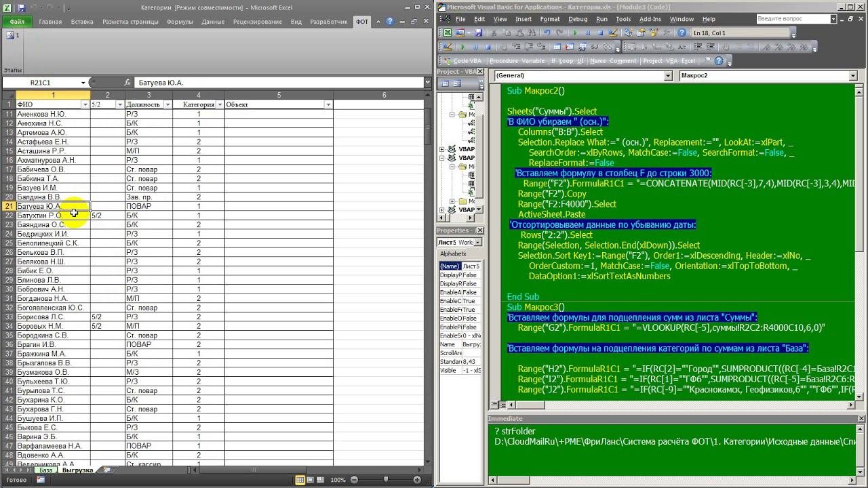The height and width of the screenshot is (488, 868).
Task: Open the Макрос2 procedure dropdown
Action: click(852, 76)
